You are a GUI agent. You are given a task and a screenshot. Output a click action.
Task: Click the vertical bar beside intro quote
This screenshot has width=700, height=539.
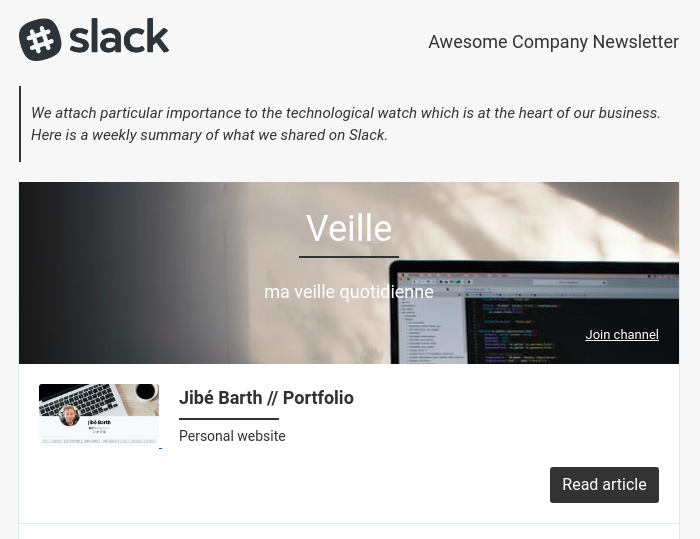tap(20, 124)
